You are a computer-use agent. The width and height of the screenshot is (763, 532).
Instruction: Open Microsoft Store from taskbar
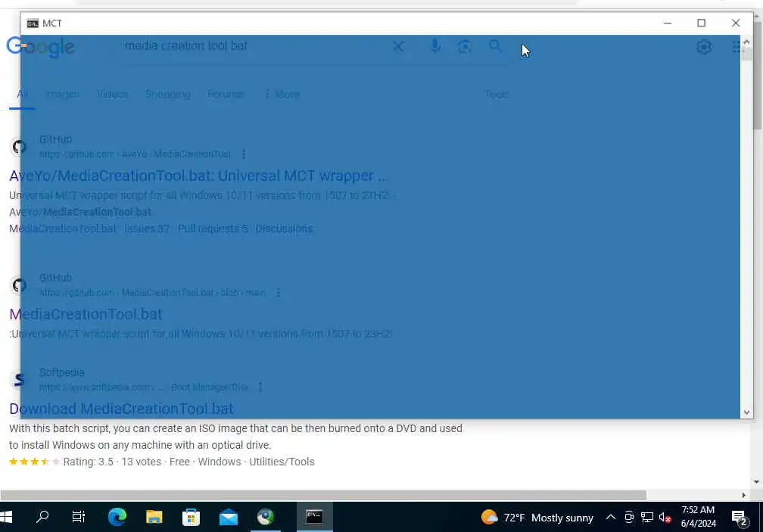point(191,517)
